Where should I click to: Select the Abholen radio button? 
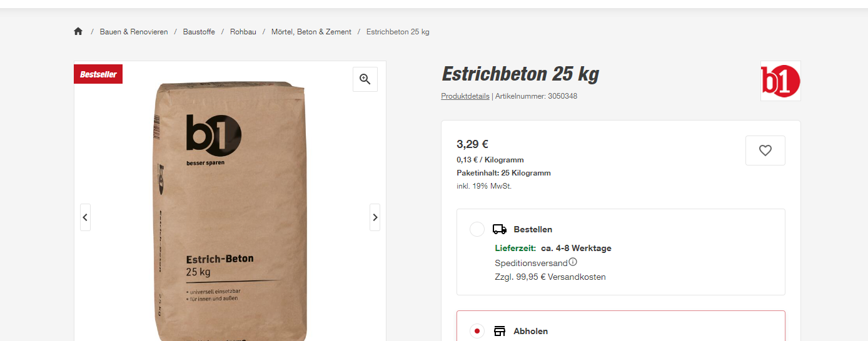(x=477, y=331)
